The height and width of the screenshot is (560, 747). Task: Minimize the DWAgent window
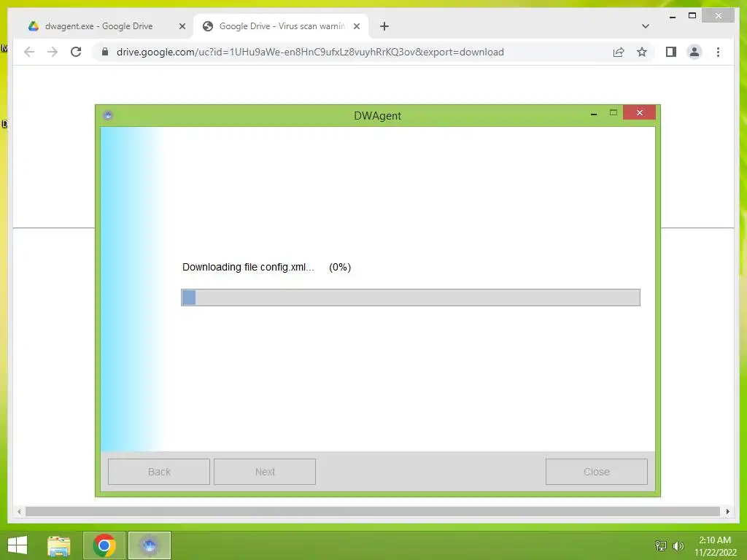(594, 113)
